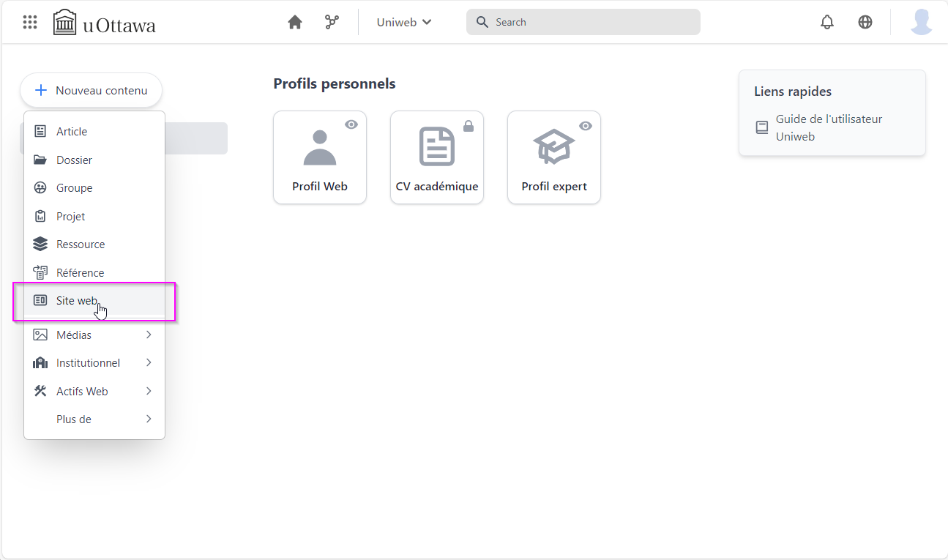The image size is (948, 560).
Task: Click the graduation cap on Profil expert
Action: [554, 147]
